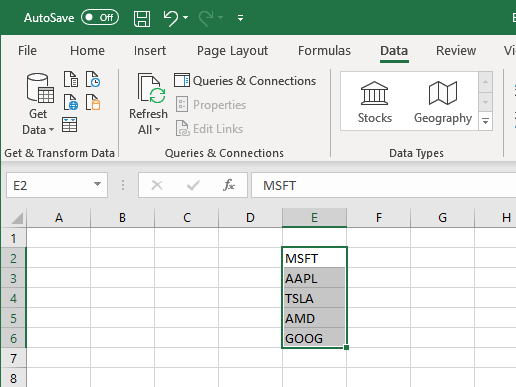Switch to the Home tab
This screenshot has width=516, height=387.
[87, 51]
